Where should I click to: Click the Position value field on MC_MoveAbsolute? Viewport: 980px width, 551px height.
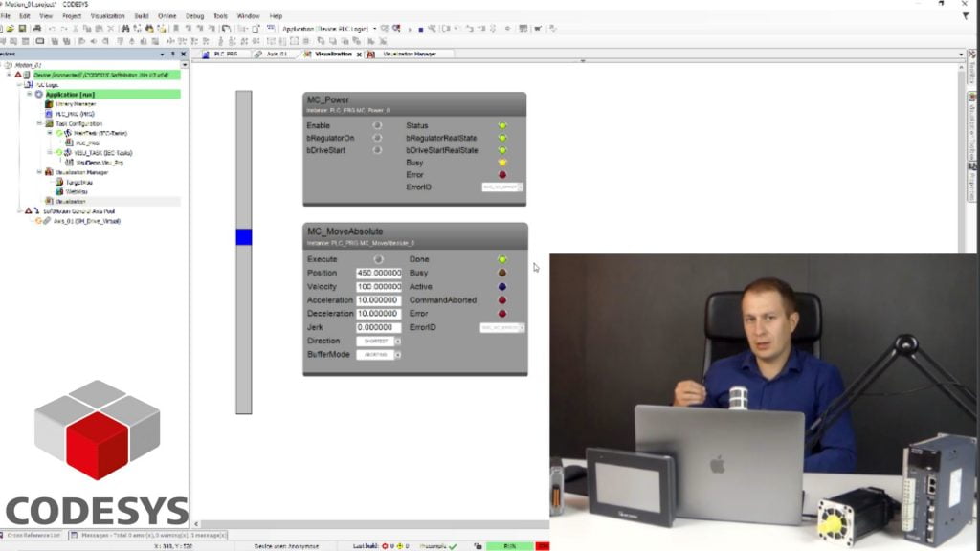tap(381, 273)
